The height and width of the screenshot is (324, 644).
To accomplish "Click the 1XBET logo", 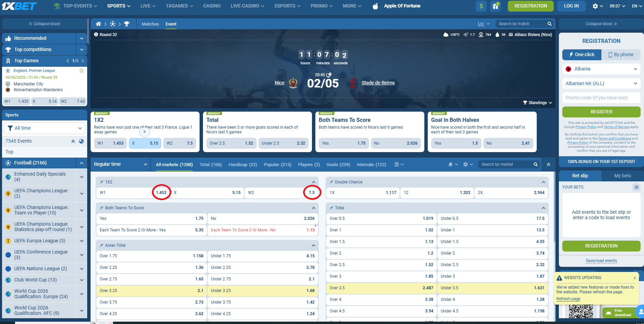I will (x=19, y=6).
